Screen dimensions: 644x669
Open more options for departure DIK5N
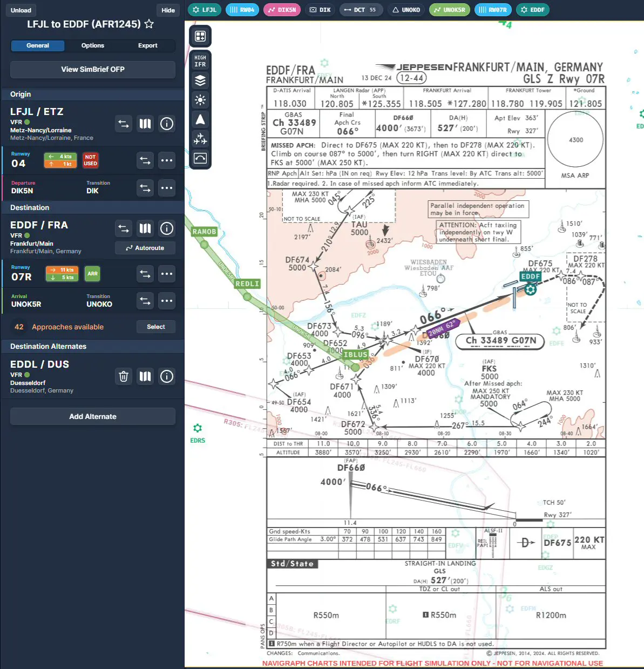coord(167,188)
